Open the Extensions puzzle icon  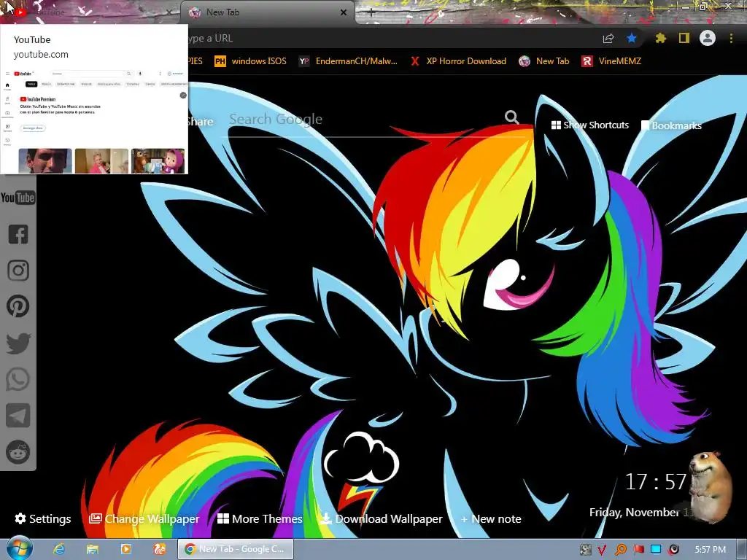[661, 38]
